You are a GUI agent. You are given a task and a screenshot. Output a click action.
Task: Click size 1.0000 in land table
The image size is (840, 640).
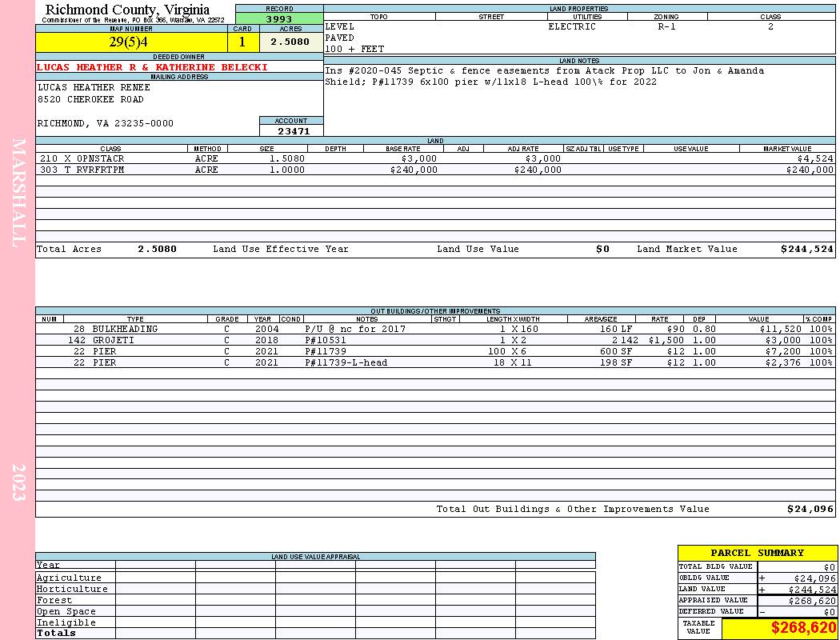(x=286, y=170)
